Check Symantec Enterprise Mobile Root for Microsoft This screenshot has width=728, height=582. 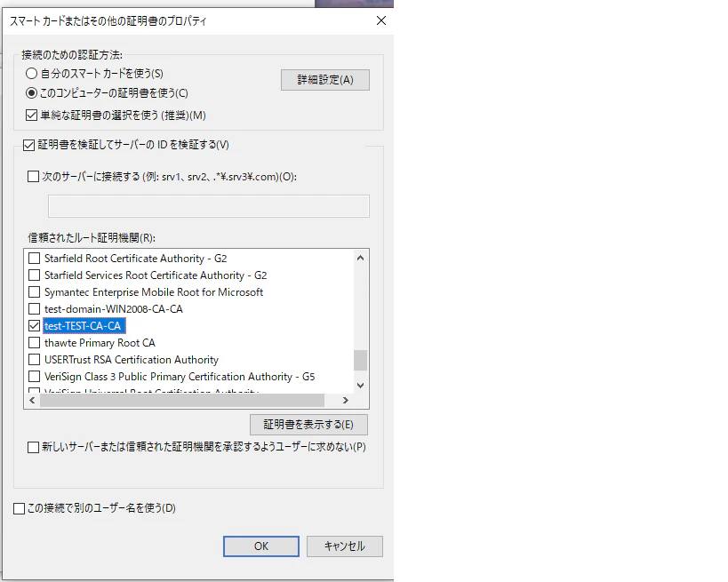click(x=34, y=292)
